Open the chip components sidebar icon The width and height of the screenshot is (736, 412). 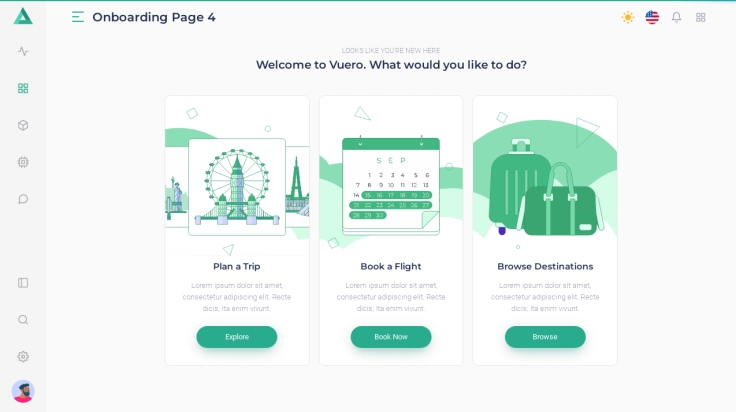click(23, 162)
